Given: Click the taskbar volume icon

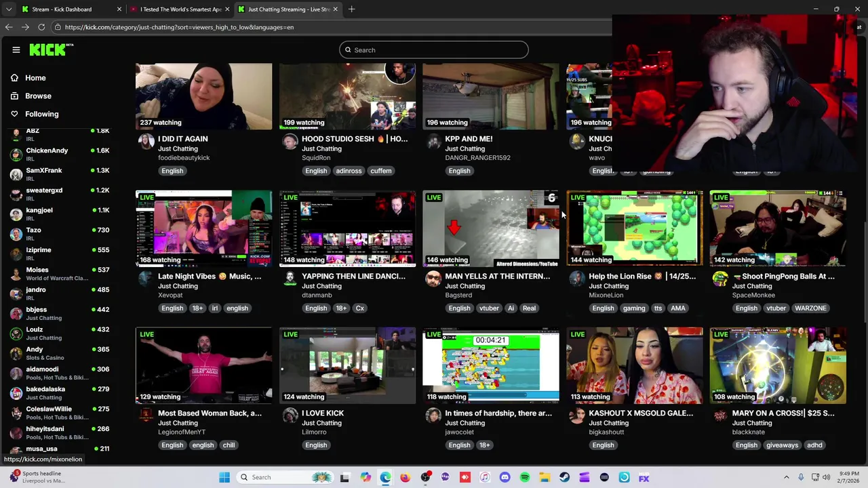Looking at the screenshot, I should [x=826, y=477].
